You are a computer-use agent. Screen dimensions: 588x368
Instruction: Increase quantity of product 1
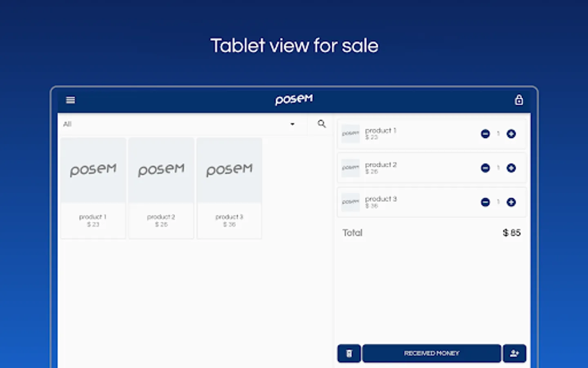coord(511,134)
